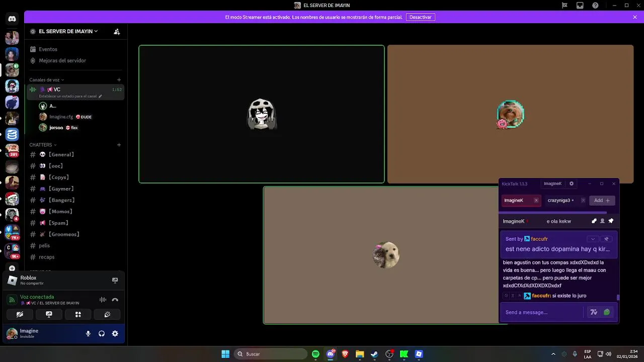Open the pin icon in KickTalk stream bar

coord(611,221)
